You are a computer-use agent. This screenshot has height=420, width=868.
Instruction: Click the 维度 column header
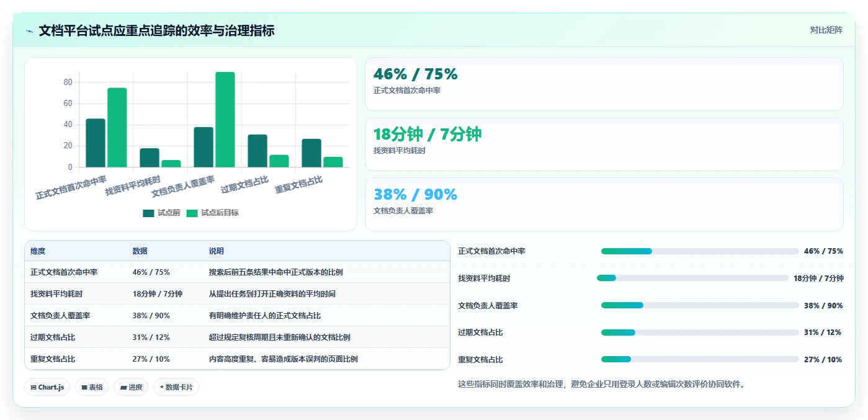coord(38,251)
